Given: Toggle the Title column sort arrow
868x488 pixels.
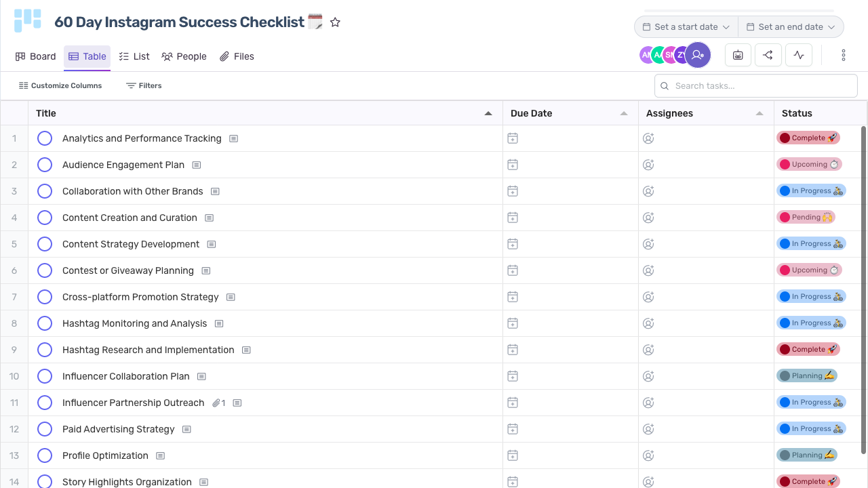Looking at the screenshot, I should point(488,113).
